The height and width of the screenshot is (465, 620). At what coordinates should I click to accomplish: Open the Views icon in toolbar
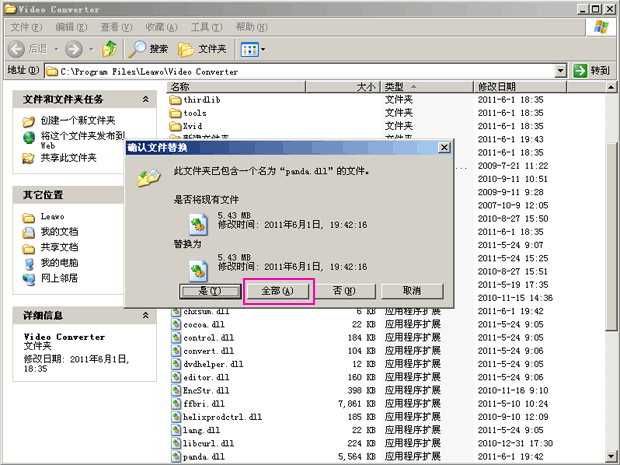click(250, 49)
